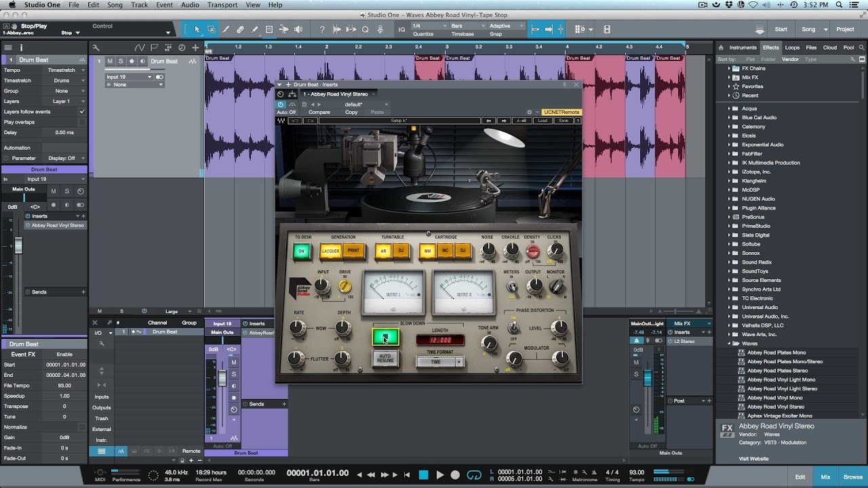Screen dimensions: 868x488
Task: Select the MC cartridge button
Action: (446, 251)
